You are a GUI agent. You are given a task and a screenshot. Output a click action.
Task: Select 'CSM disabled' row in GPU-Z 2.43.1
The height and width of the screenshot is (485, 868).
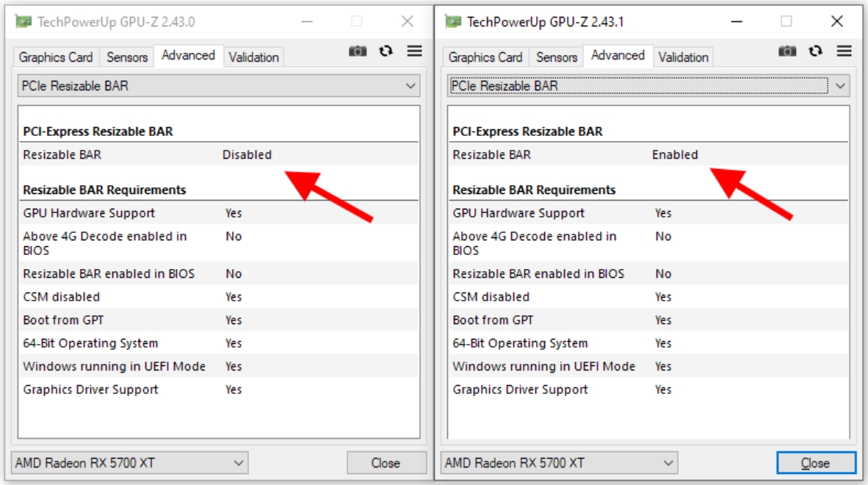coord(648,297)
